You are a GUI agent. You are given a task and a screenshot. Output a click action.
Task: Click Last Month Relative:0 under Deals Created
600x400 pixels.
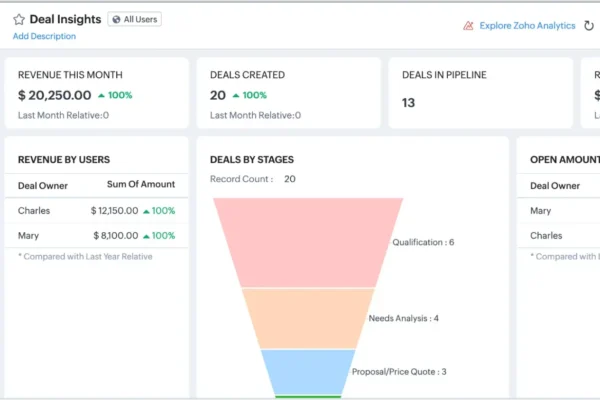coord(256,115)
